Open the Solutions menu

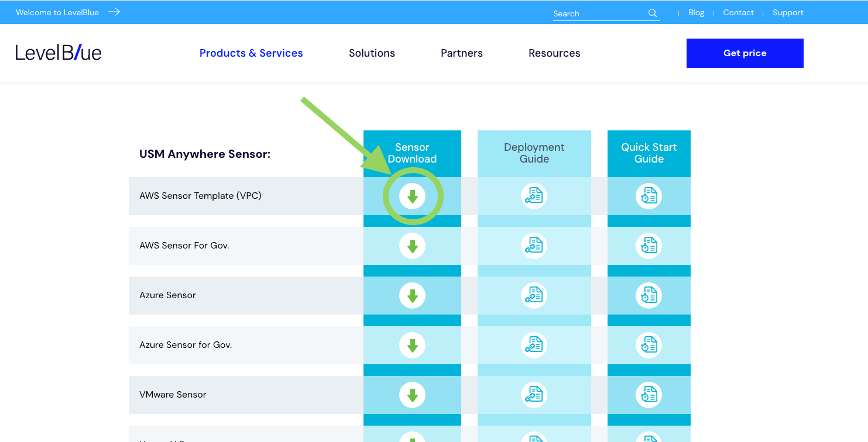tap(372, 53)
